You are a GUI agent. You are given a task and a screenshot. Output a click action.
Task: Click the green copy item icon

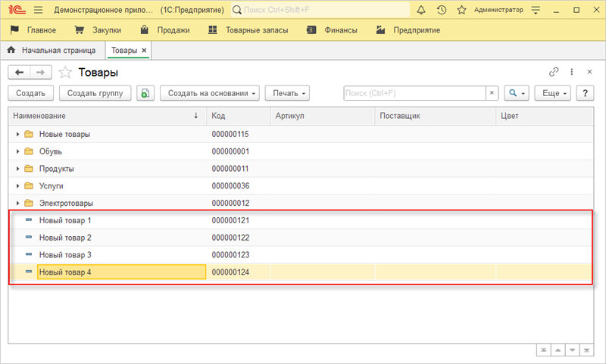(x=145, y=93)
